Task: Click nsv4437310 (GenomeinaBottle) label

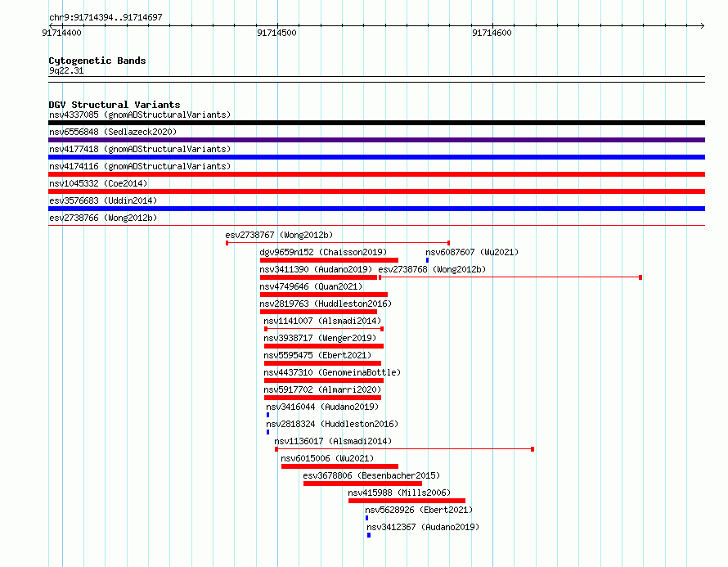Action: coord(332,372)
